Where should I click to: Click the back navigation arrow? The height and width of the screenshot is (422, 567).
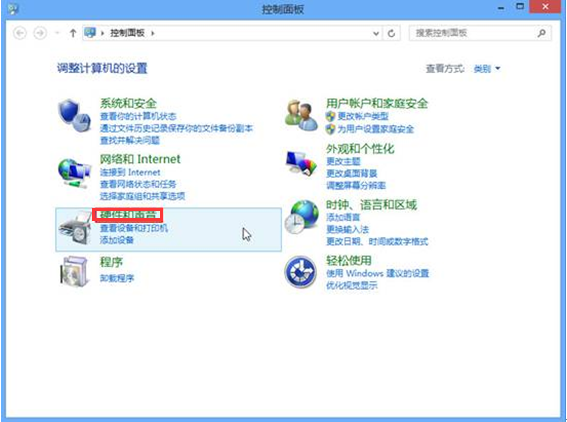tap(20, 33)
